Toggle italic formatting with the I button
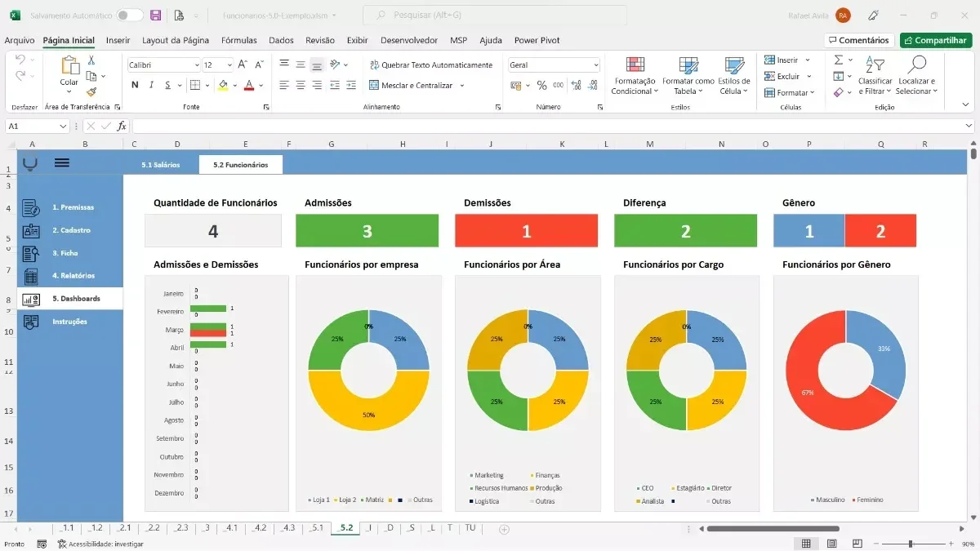This screenshot has height=551, width=980. 152,85
